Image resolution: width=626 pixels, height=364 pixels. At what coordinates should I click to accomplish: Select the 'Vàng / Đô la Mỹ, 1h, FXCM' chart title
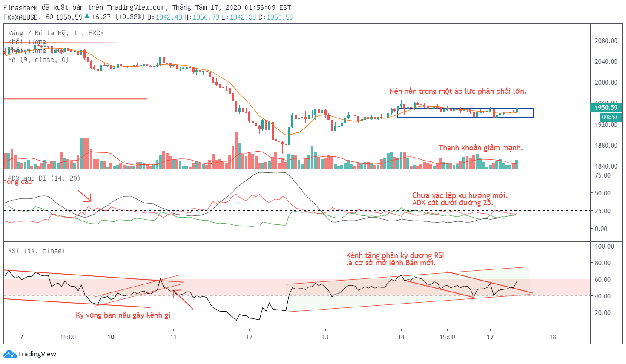coord(56,33)
